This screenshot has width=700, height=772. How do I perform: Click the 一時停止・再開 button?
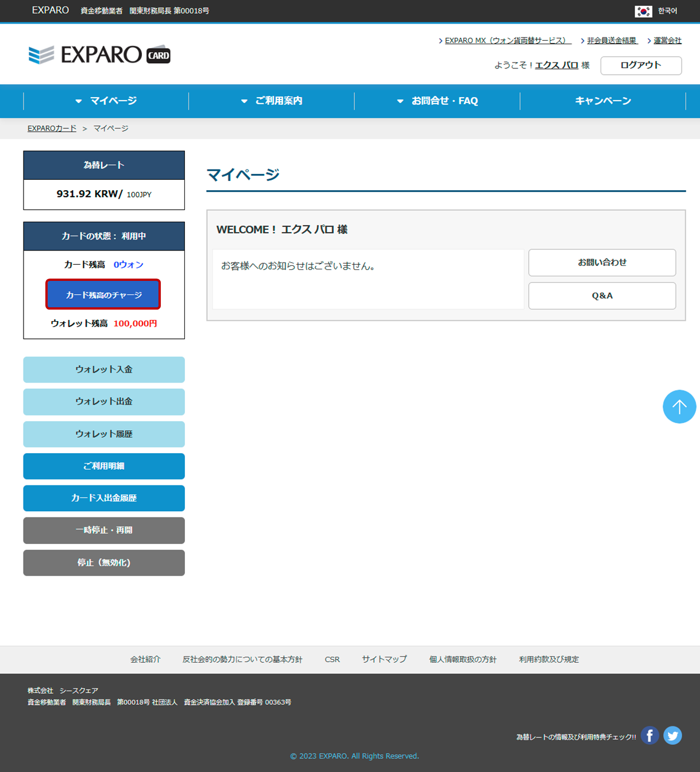[x=104, y=530]
